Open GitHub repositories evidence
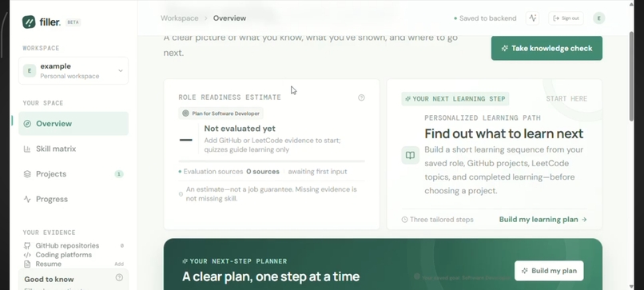The width and height of the screenshot is (644, 290). coord(74,245)
